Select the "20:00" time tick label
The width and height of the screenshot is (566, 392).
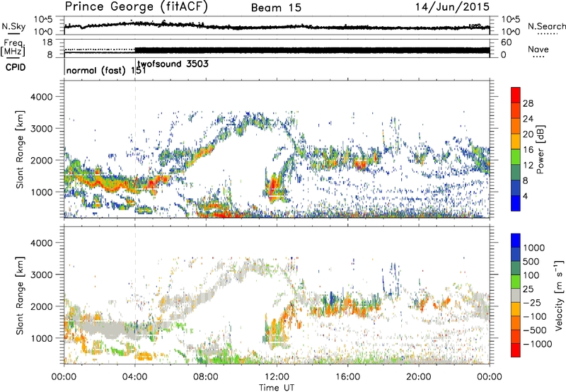(x=418, y=377)
